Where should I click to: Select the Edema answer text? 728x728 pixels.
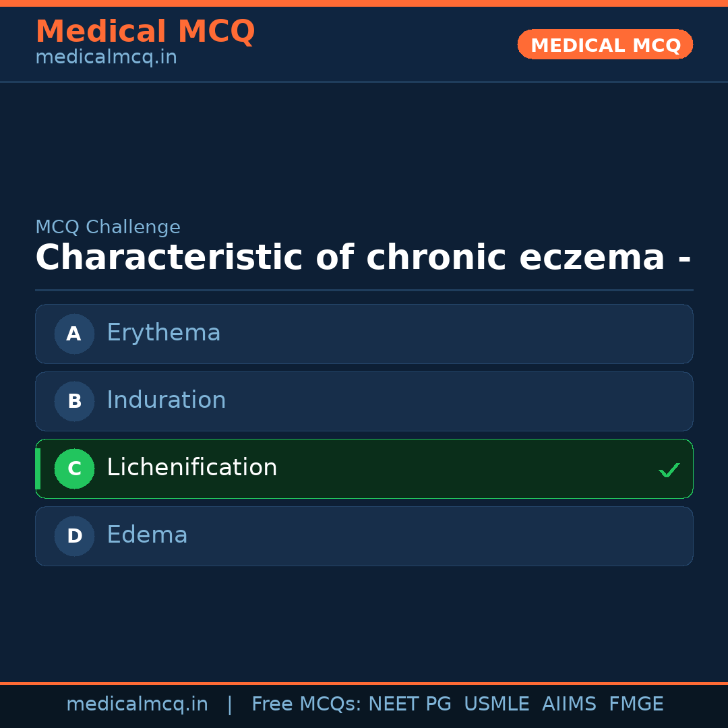click(147, 535)
